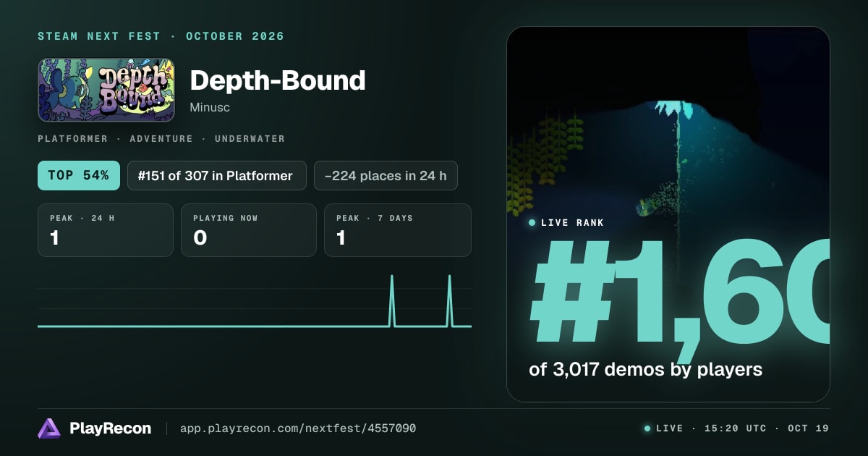
Task: Click the PEAK · 7 DAYS stat card
Action: coord(398,230)
